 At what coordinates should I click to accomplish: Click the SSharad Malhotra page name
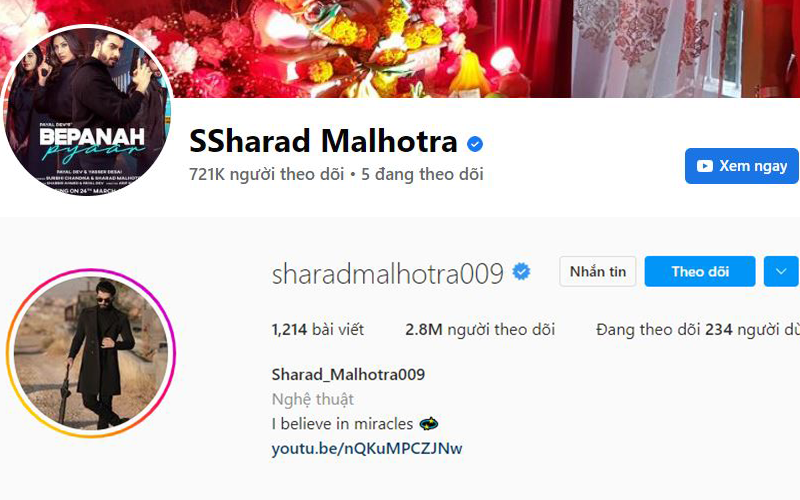323,141
